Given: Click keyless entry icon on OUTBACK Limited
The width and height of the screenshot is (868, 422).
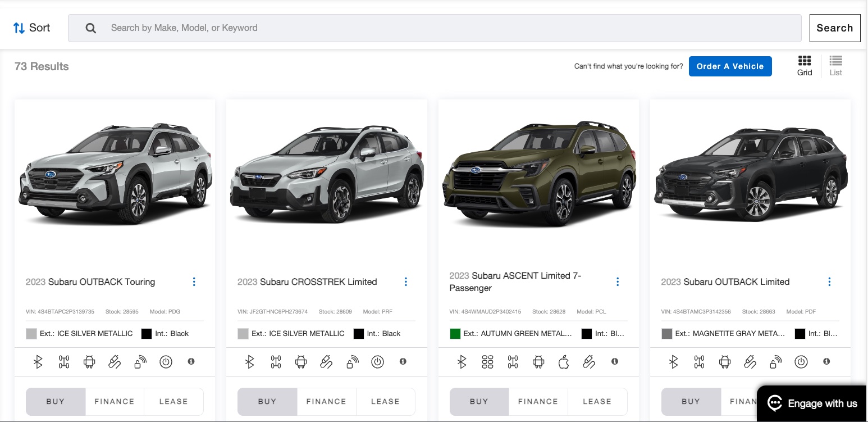Looking at the screenshot, I should 775,362.
